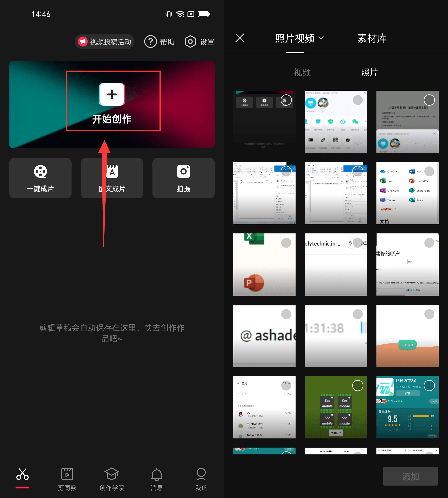448x498 pixels.
Task: Open the 创作学院 academy tab
Action: [x=112, y=479]
